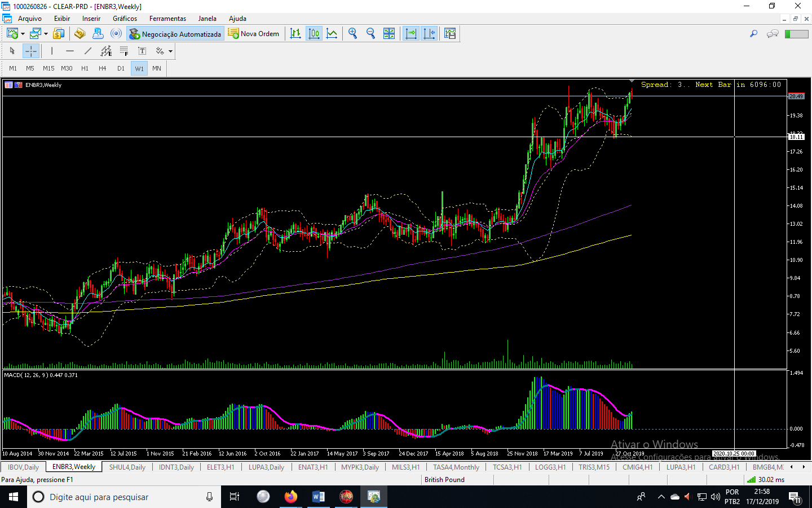
Task: Pick the text label tool
Action: click(142, 51)
